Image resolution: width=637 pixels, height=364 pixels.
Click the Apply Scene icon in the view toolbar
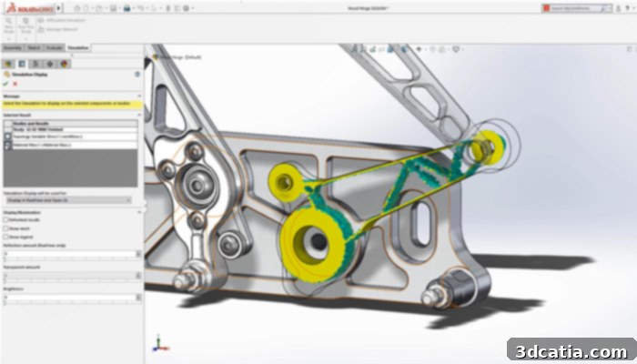(x=443, y=49)
